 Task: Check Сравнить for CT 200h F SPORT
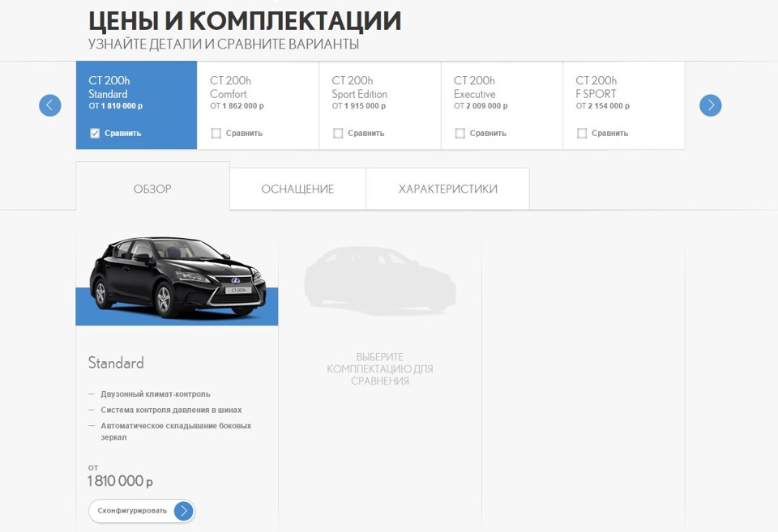click(x=582, y=134)
